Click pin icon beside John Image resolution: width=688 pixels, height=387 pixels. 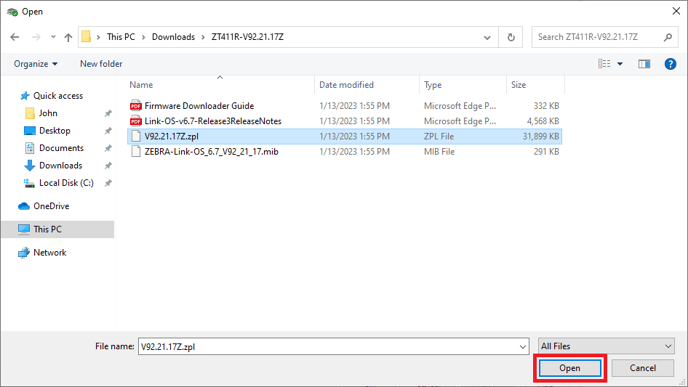pyautogui.click(x=108, y=114)
